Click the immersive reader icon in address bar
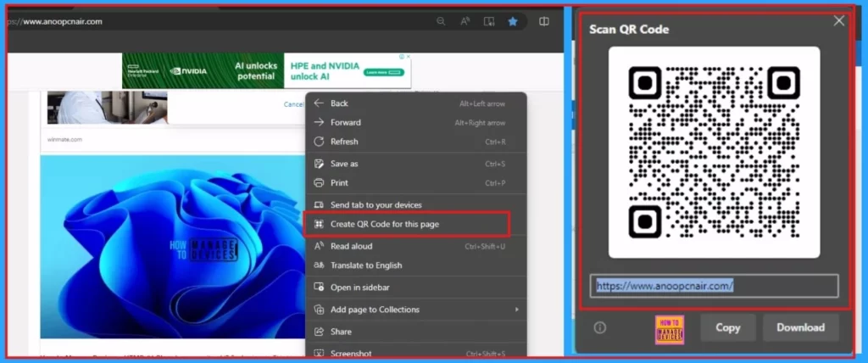 click(489, 21)
